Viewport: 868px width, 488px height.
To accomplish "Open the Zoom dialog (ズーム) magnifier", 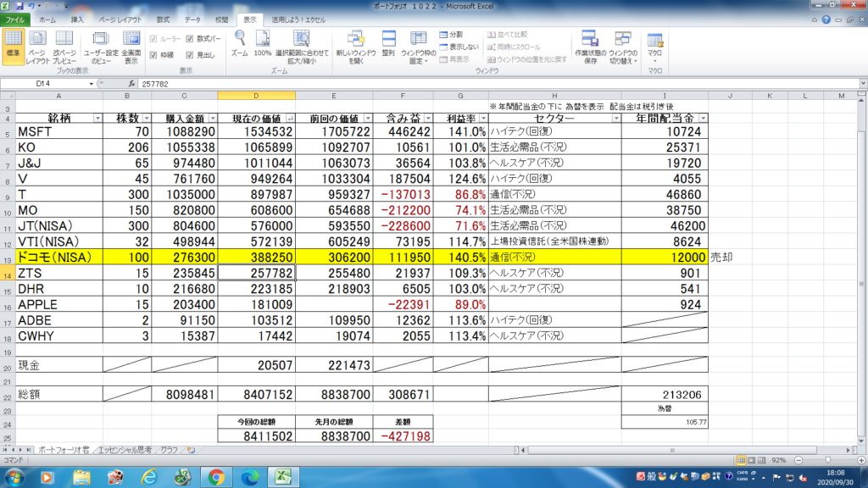I will [x=240, y=43].
